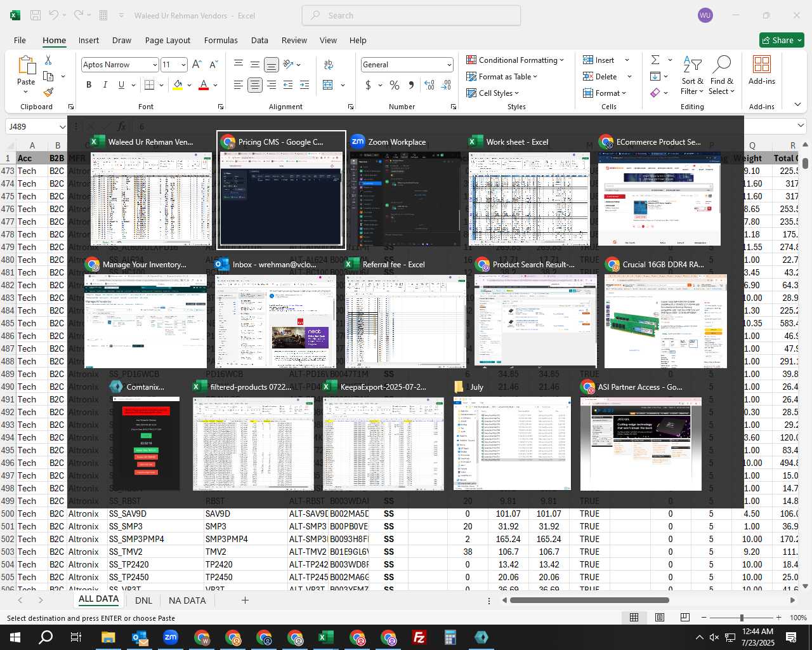Click the Search box in the title bar

pos(411,15)
